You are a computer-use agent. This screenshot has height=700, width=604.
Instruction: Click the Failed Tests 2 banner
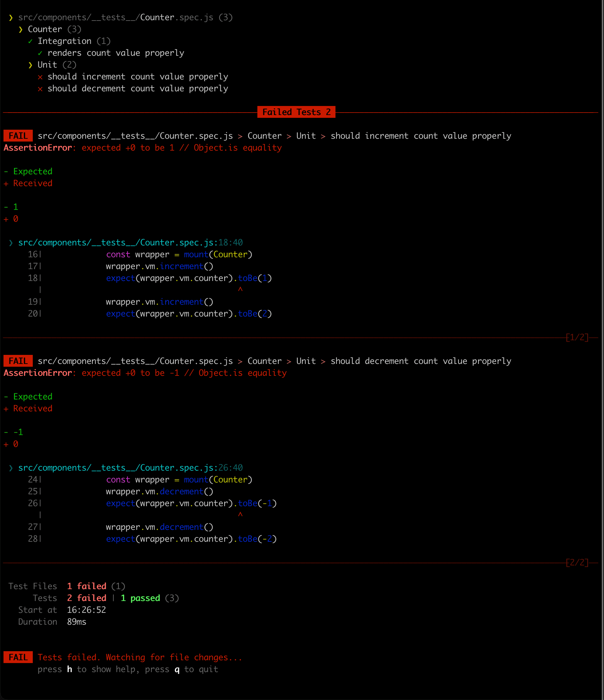296,112
